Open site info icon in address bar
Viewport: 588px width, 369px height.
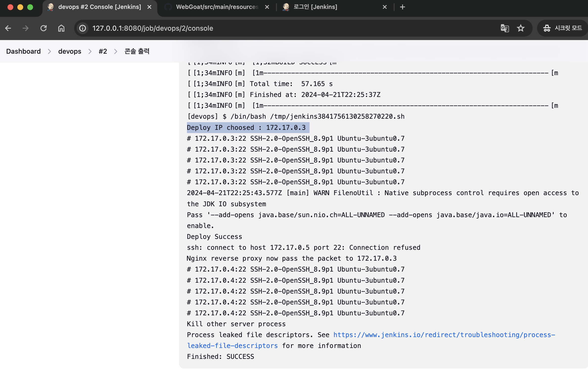[83, 28]
